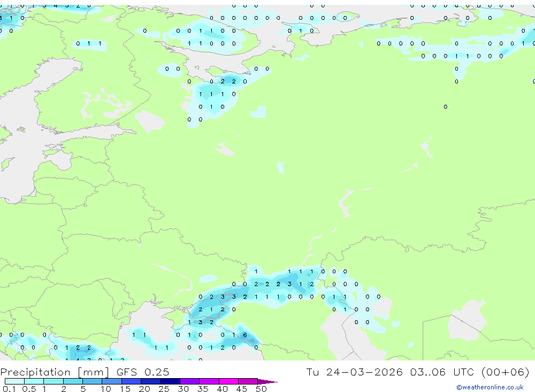Click the 0.1–0.5 mm legend color segment
The width and height of the screenshot is (535, 392).
pyautogui.click(x=14, y=381)
